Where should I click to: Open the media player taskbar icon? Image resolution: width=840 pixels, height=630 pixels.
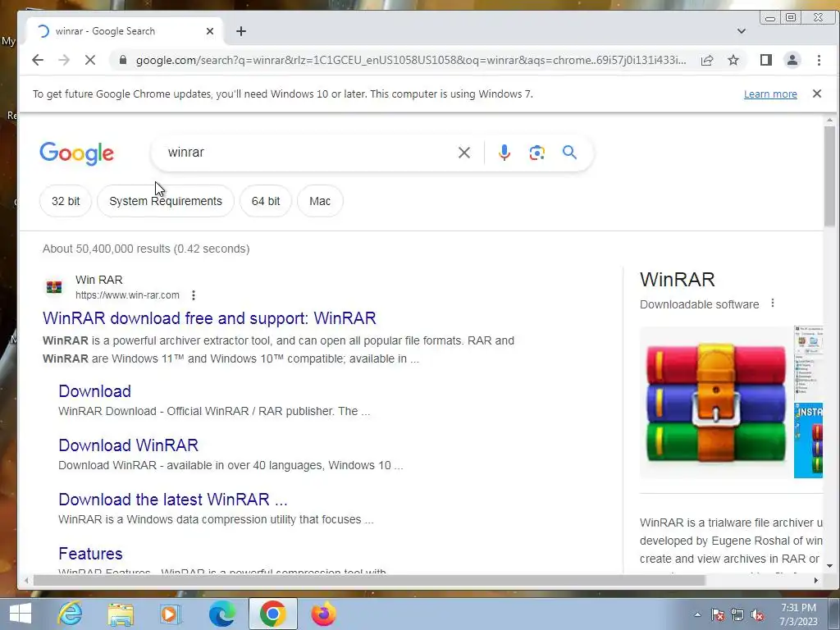[171, 614]
